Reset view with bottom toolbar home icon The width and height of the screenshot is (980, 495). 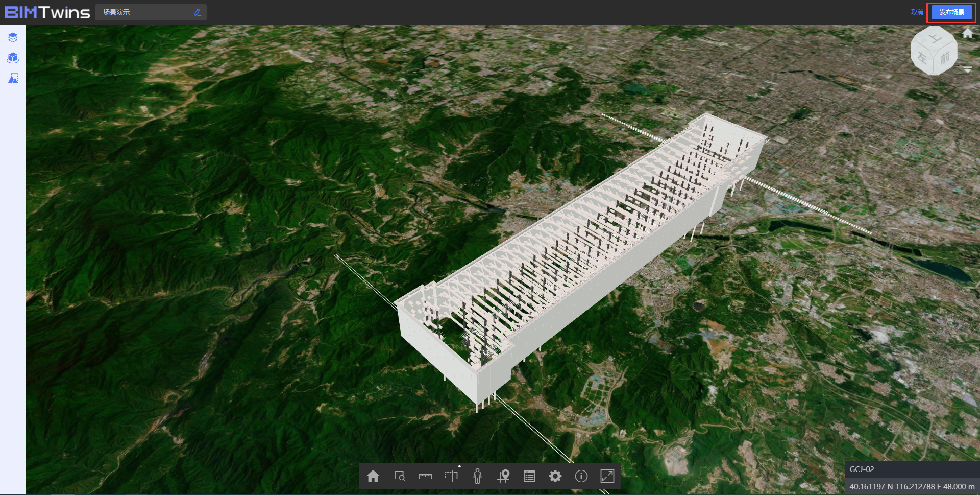pos(373,476)
